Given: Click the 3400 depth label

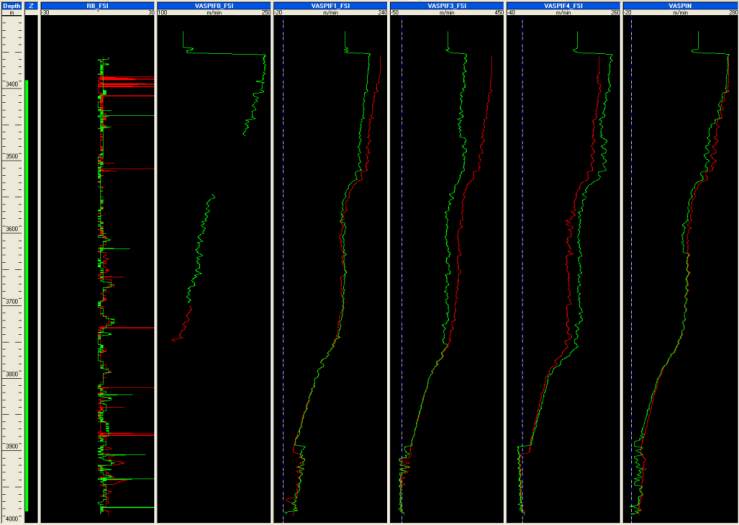Looking at the screenshot, I should 12,85.
